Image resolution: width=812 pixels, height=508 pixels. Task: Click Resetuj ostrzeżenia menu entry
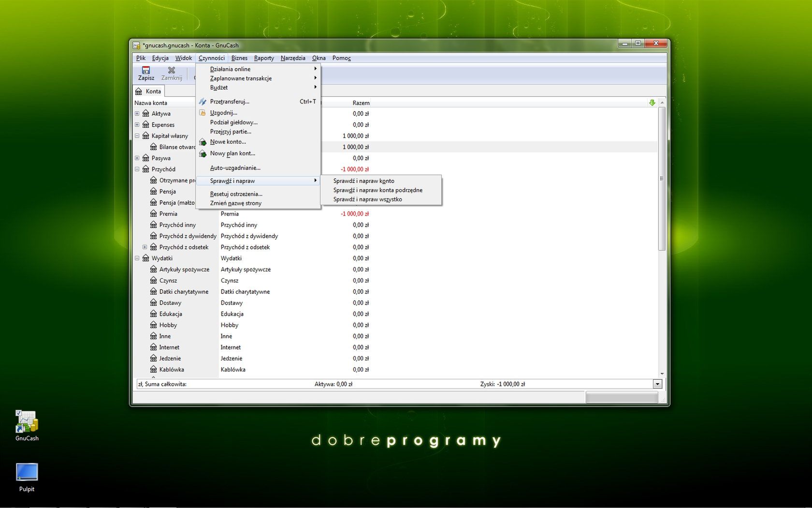258,194
